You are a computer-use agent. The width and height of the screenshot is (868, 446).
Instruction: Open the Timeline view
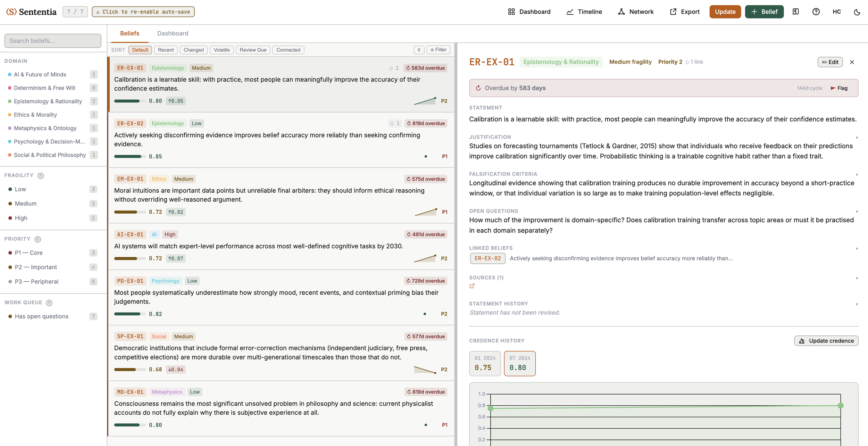(584, 12)
